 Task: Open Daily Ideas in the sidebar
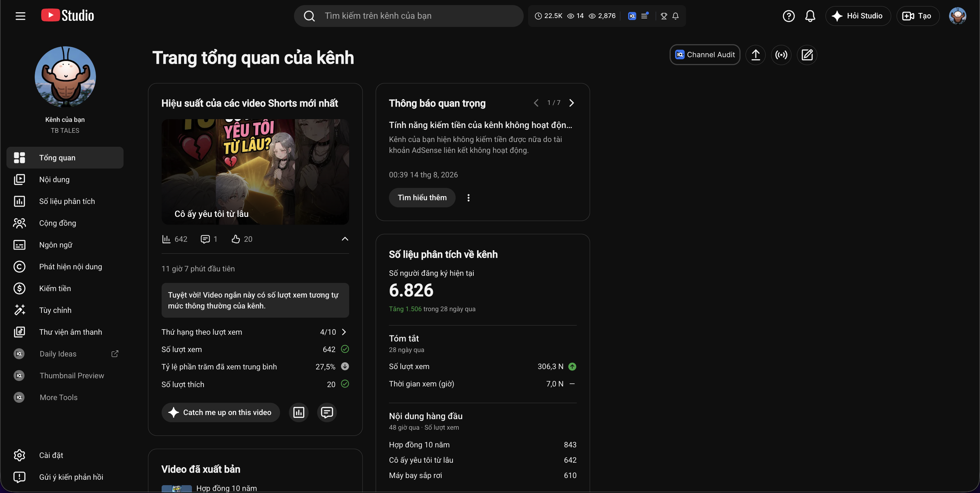(65, 354)
